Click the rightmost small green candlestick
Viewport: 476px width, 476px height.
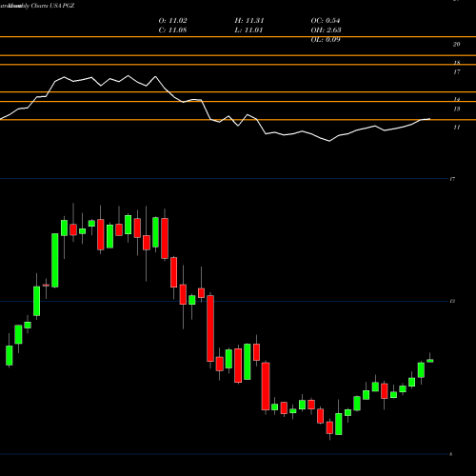[x=430, y=361]
